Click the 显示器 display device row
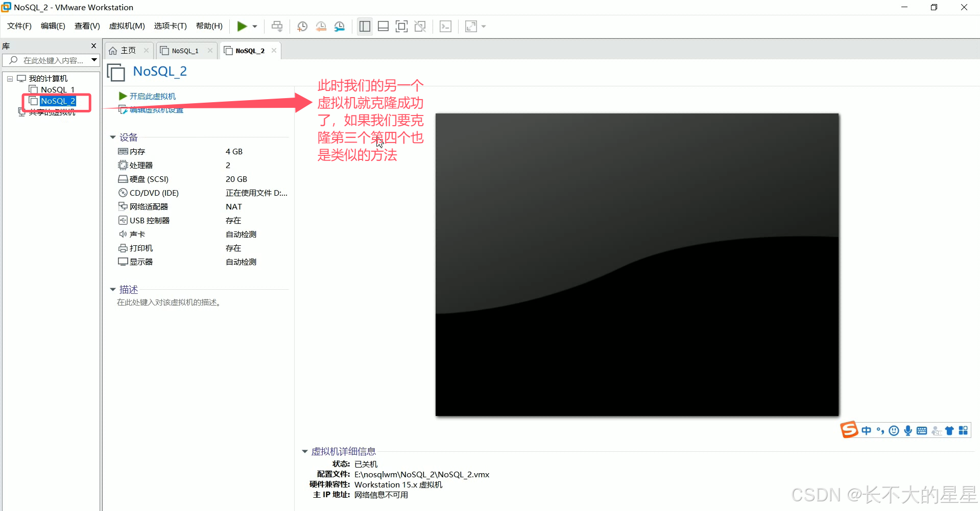Viewport: 980px width, 511px height. click(x=202, y=262)
